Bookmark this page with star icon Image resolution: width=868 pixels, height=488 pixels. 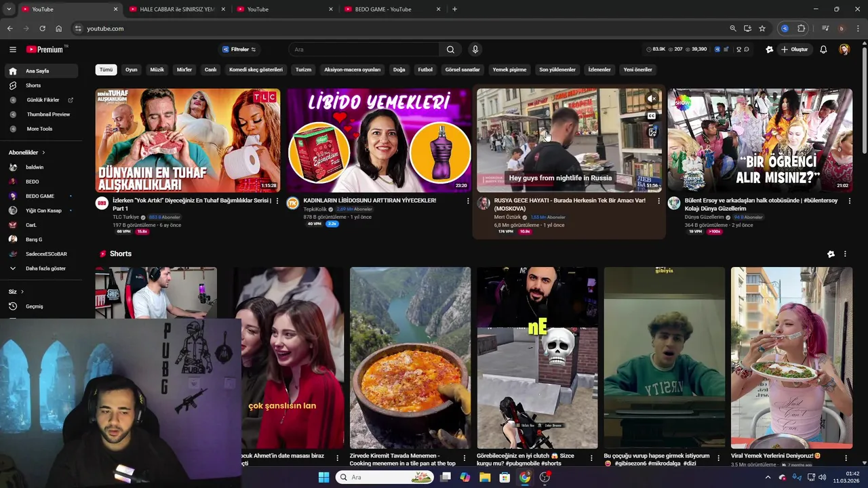coord(762,28)
